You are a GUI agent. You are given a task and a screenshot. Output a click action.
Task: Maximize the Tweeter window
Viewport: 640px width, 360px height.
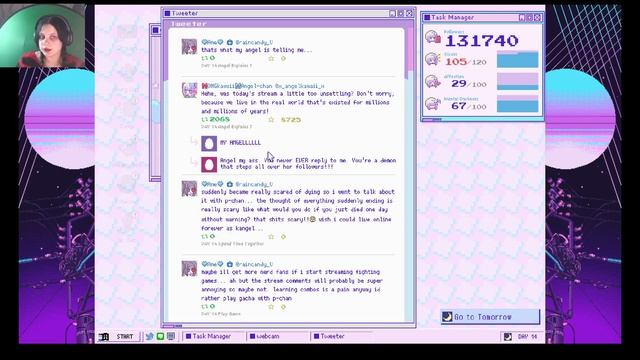pyautogui.click(x=401, y=13)
